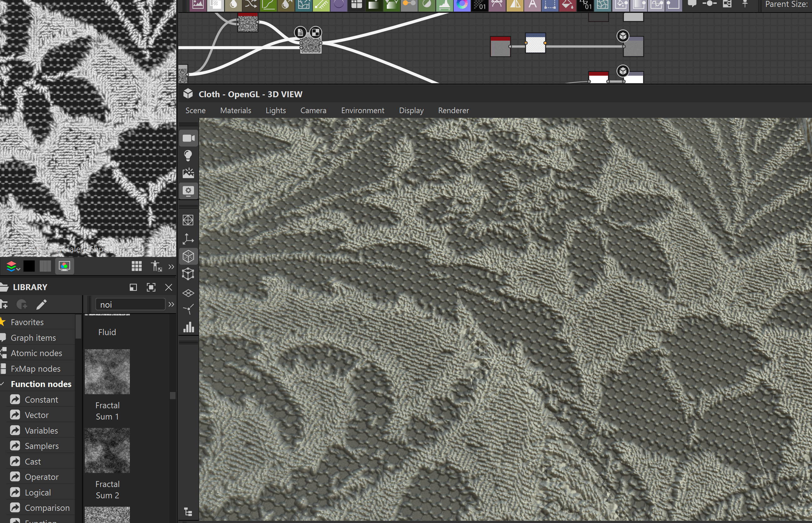Select the Favorites library category
Screen dimensions: 812x523
37,322
